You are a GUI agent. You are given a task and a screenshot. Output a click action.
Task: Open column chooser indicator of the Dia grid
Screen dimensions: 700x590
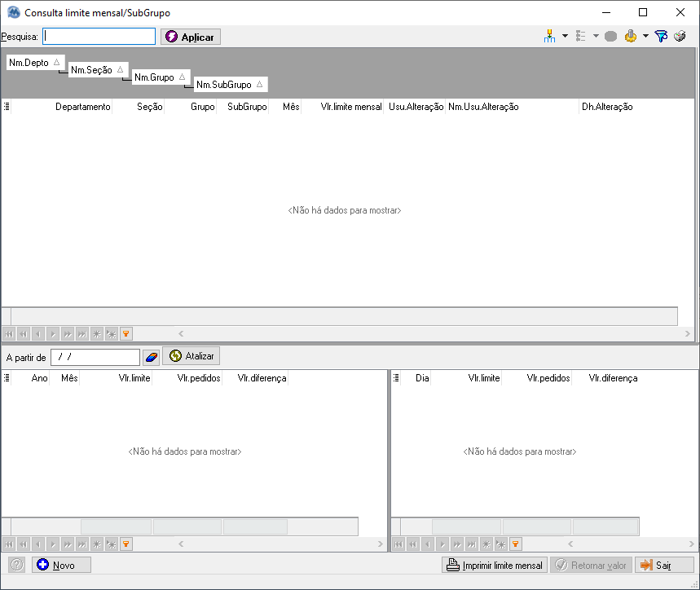[x=396, y=378]
